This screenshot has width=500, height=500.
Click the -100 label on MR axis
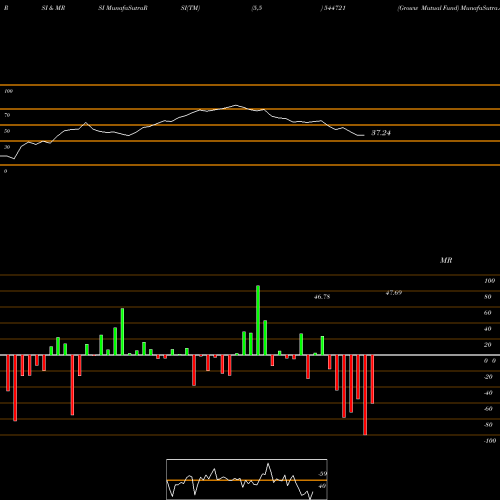pyautogui.click(x=490, y=441)
